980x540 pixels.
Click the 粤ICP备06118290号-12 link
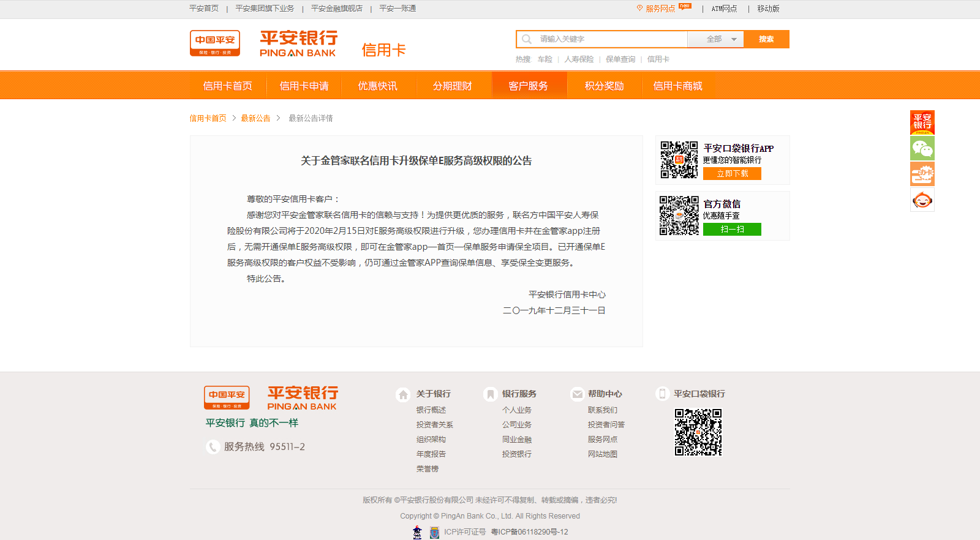tap(530, 532)
